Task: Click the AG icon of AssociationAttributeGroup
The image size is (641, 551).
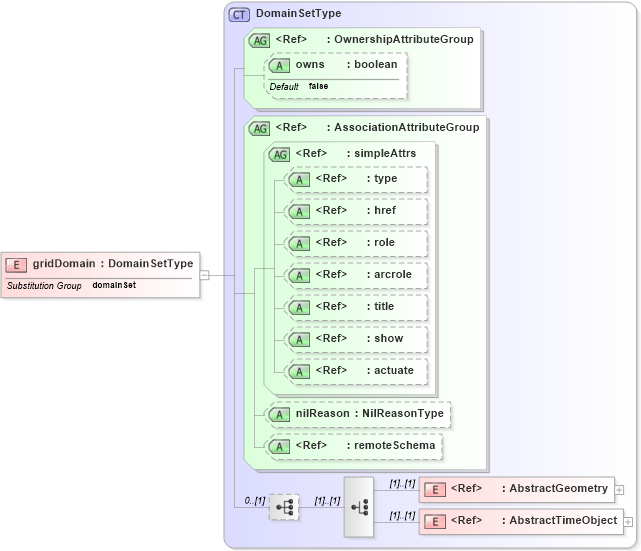Action: (260, 129)
